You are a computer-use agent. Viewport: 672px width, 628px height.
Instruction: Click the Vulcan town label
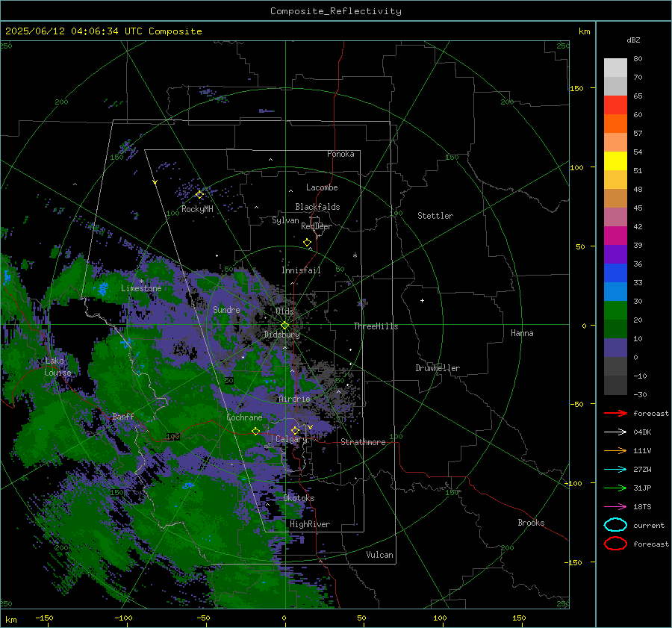coord(380,555)
